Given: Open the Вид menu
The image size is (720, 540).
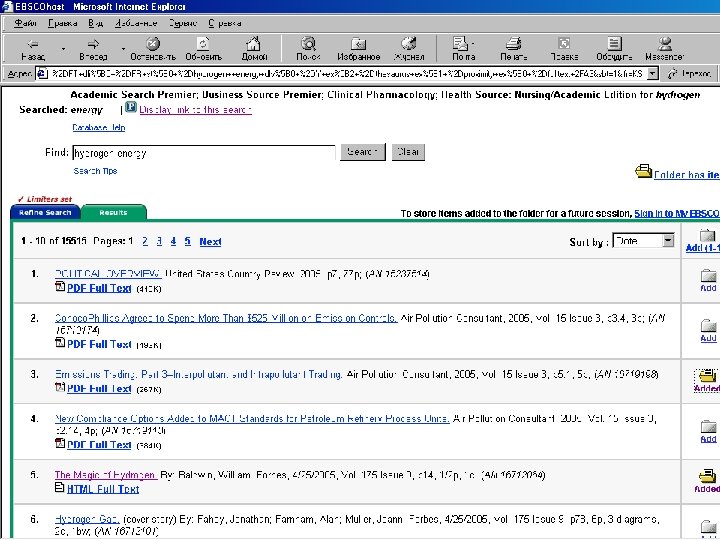Looking at the screenshot, I should click(96, 23).
